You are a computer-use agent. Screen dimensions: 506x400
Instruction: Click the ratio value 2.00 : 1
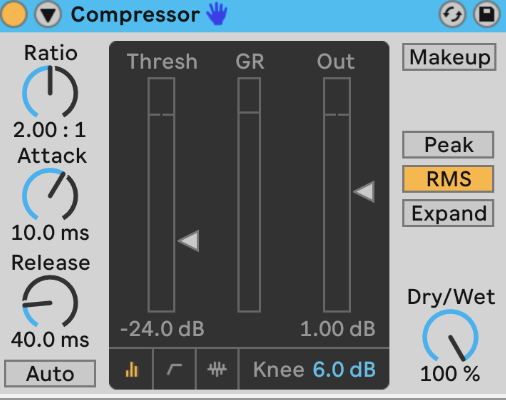[x=49, y=130]
